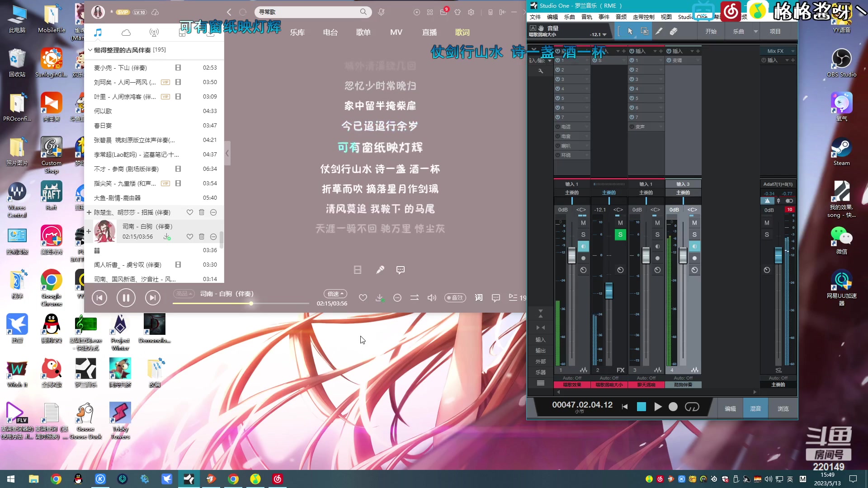Arm record on channel 3 聊天混响

click(x=657, y=258)
